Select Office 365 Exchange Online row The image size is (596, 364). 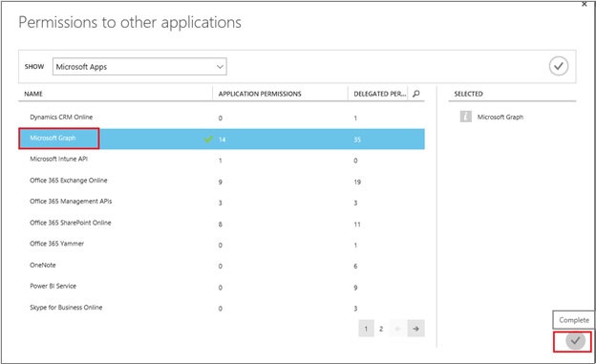pos(222,182)
